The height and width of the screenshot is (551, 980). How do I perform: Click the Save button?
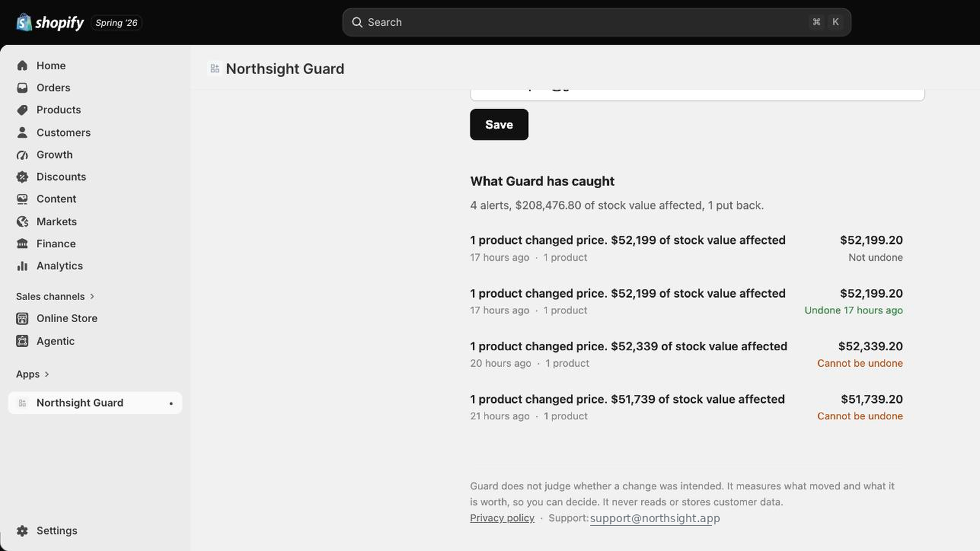[x=499, y=125]
